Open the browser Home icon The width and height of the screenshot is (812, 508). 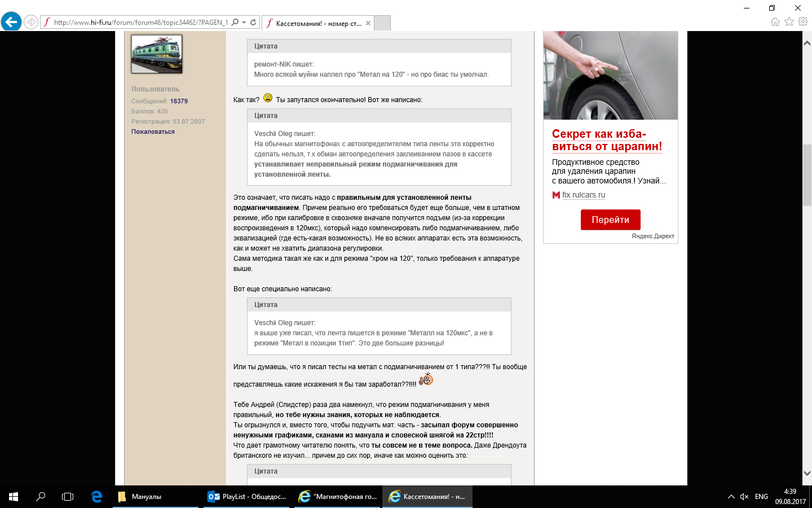point(775,22)
